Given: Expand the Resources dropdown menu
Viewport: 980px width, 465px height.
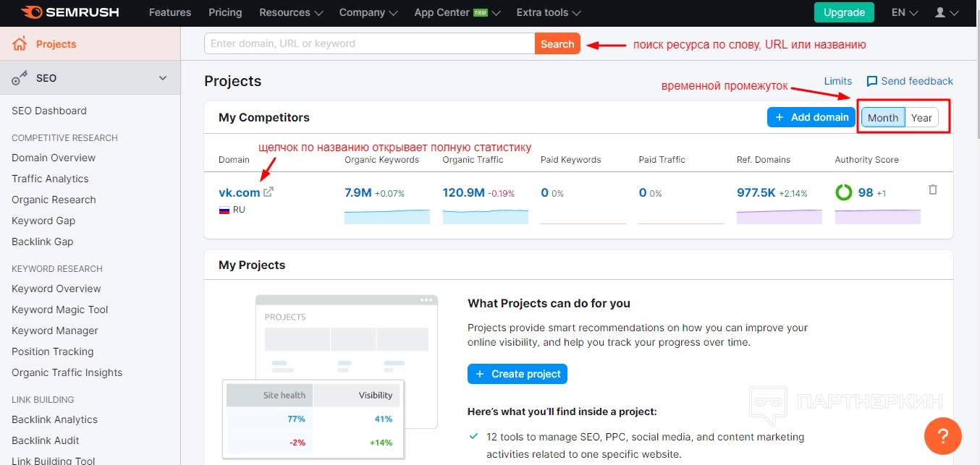Looking at the screenshot, I should 291,12.
